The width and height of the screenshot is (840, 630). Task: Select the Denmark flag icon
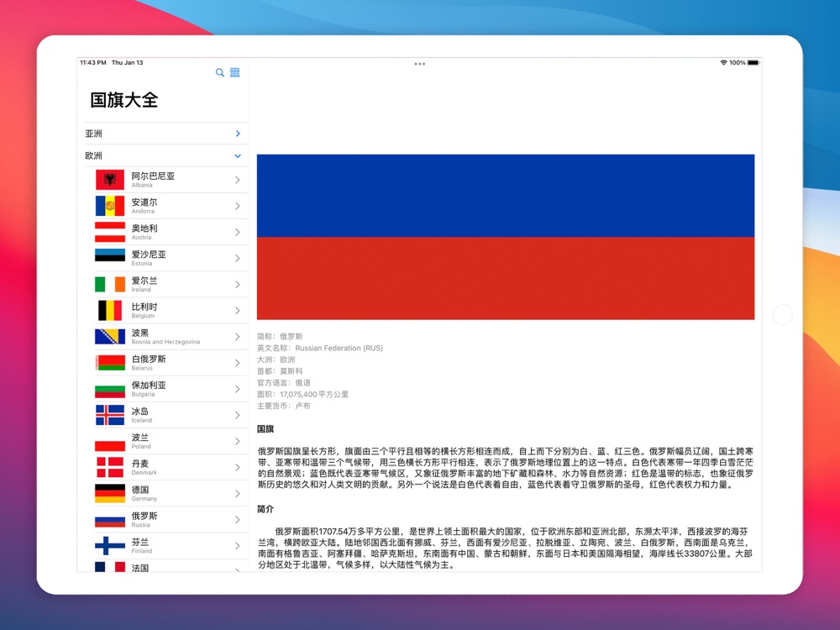coord(110,467)
